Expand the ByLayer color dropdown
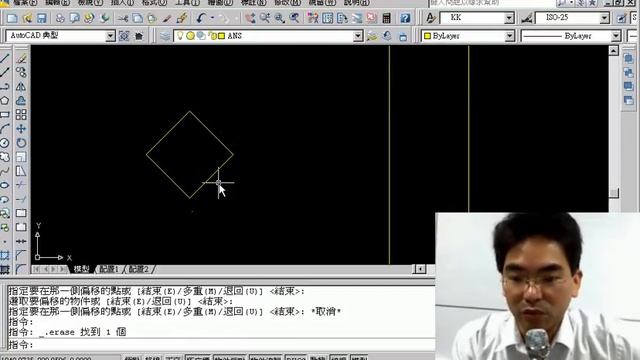The image size is (640, 360). pyautogui.click(x=509, y=36)
